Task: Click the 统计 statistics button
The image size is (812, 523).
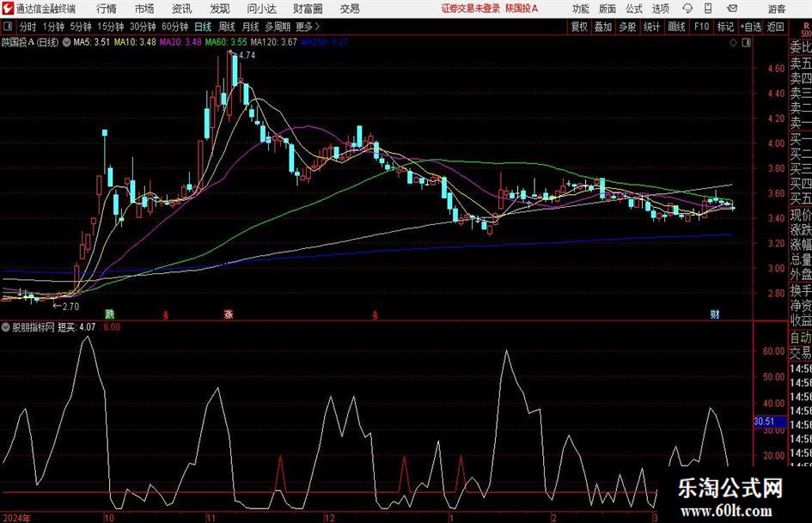Action: click(x=652, y=27)
